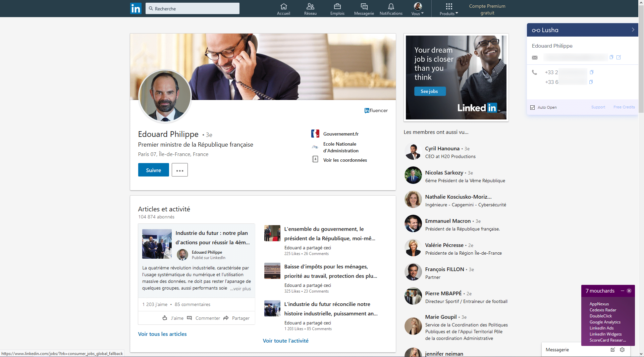Open Messagerie settings gear icon
Viewport: 644px width, 357px height.
coord(622,350)
